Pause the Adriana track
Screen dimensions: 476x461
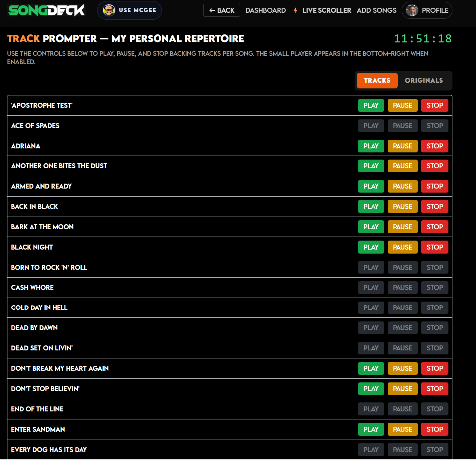(403, 146)
